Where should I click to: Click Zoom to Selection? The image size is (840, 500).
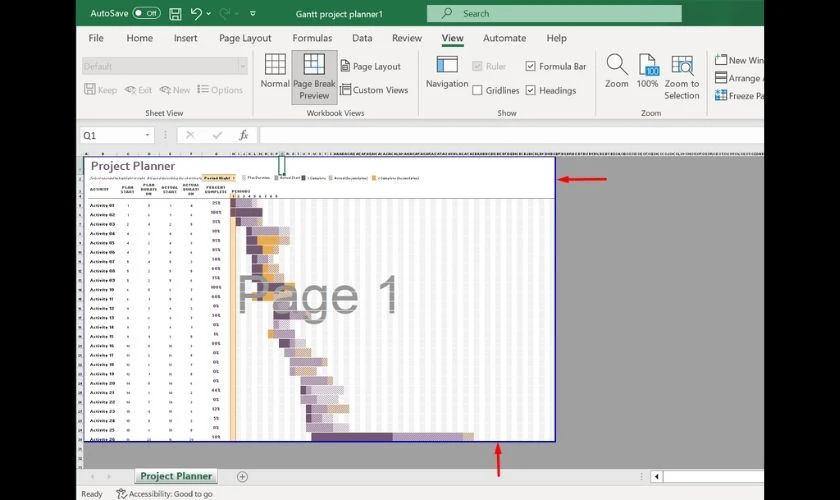682,73
